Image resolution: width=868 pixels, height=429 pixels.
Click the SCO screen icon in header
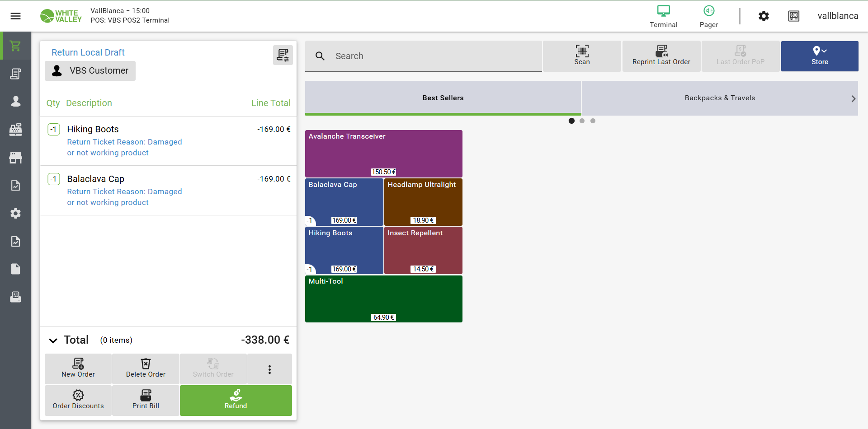tap(793, 16)
